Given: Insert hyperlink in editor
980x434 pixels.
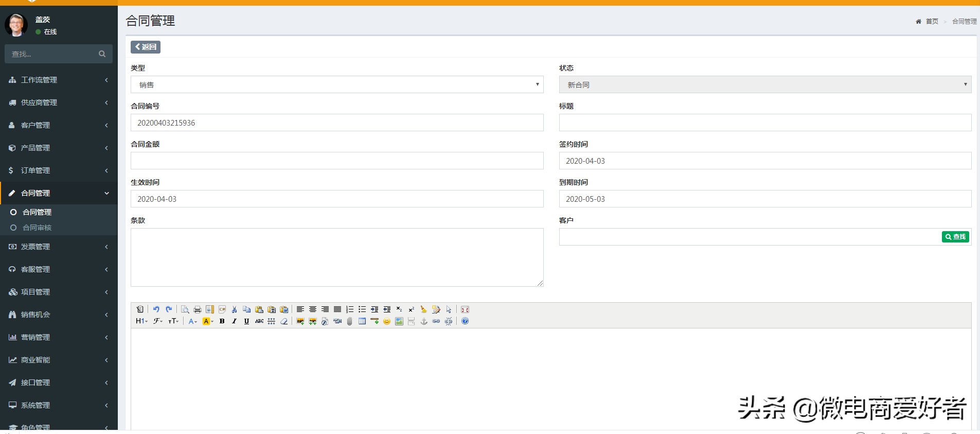Looking at the screenshot, I should (436, 321).
